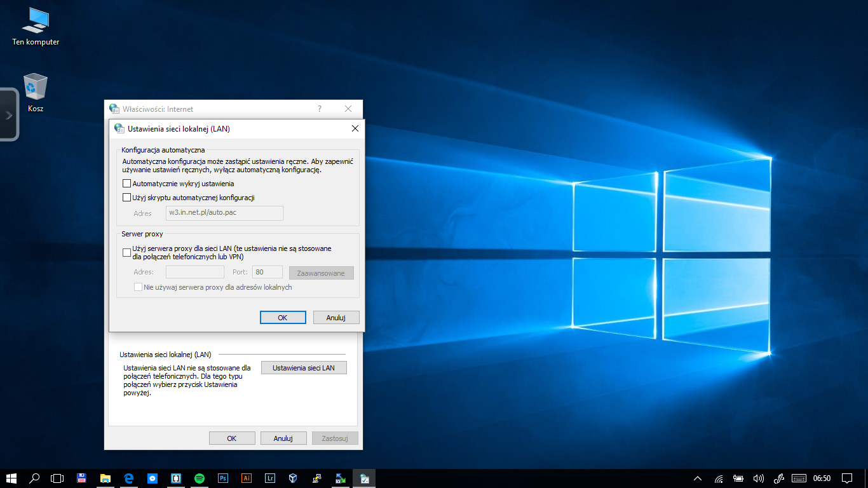Launch Microsoft Edge from taskbar

pyautogui.click(x=128, y=478)
